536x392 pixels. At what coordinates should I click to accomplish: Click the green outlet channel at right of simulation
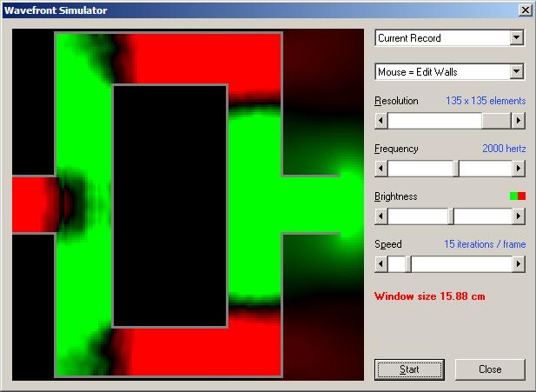click(311, 204)
